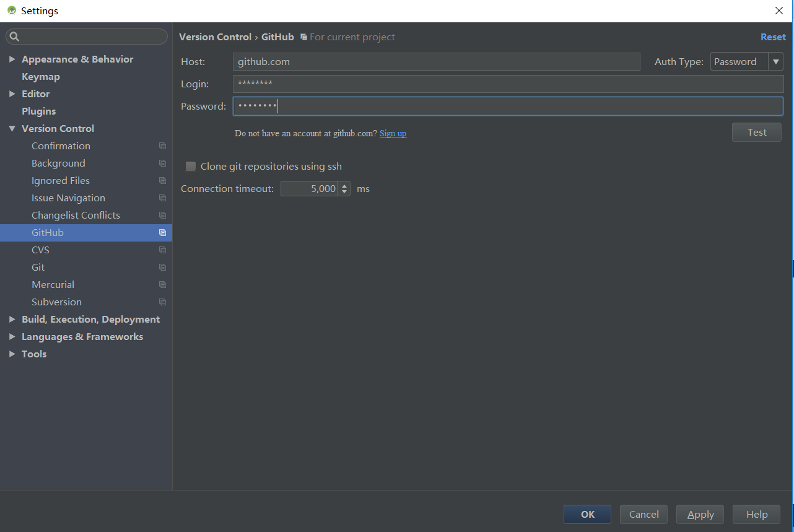Screen dimensions: 794x532
Task: Enable Clone git repositories using ssh
Action: click(191, 167)
